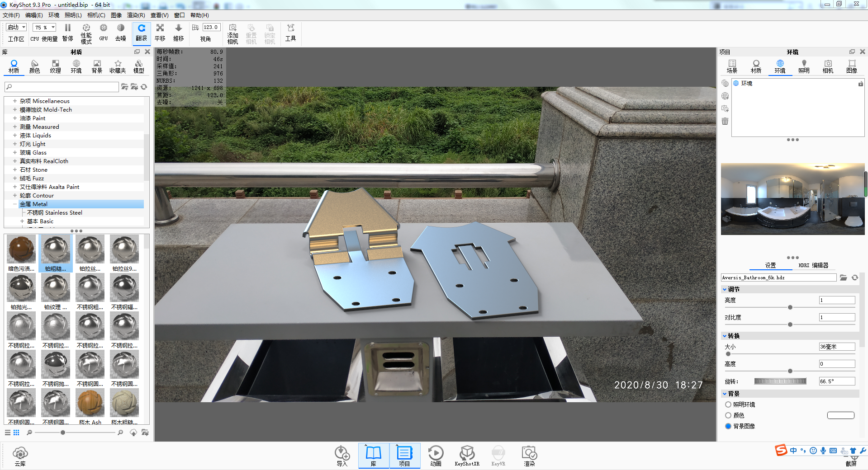This screenshot has height=470, width=868.
Task: Adjust the thumbnail size slider
Action: click(x=63, y=432)
